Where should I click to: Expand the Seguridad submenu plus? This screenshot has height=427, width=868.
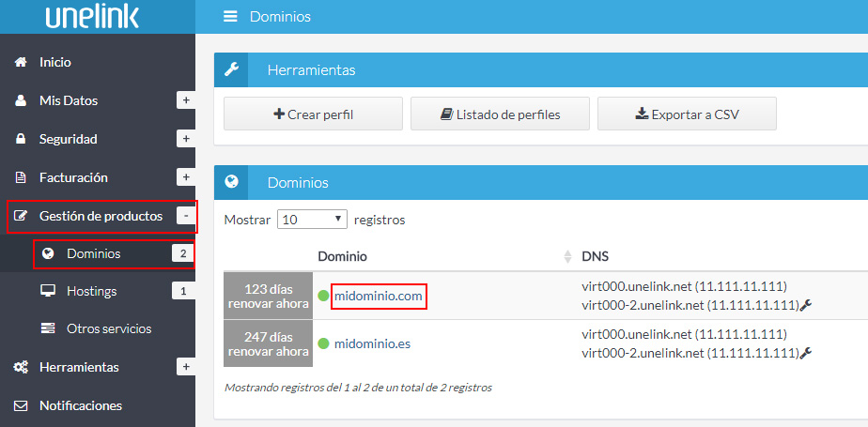tap(186, 139)
